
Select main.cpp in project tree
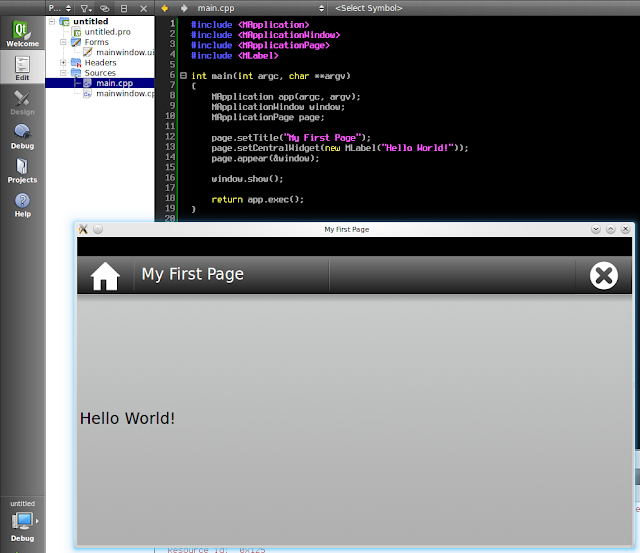114,83
